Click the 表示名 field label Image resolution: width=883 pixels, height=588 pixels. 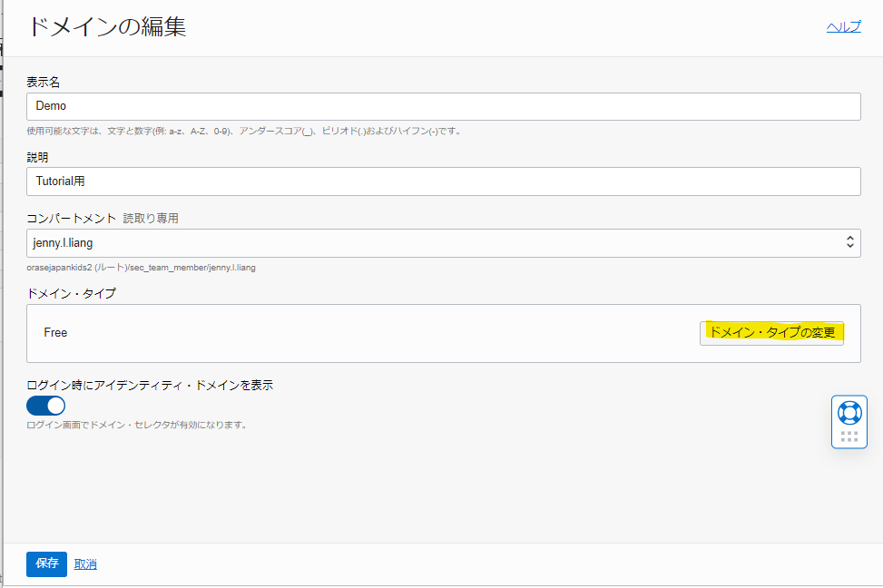point(44,83)
